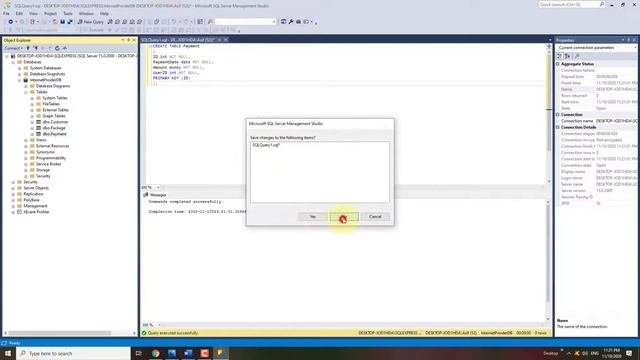
Task: Open the Project menu
Action: click(x=51, y=13)
